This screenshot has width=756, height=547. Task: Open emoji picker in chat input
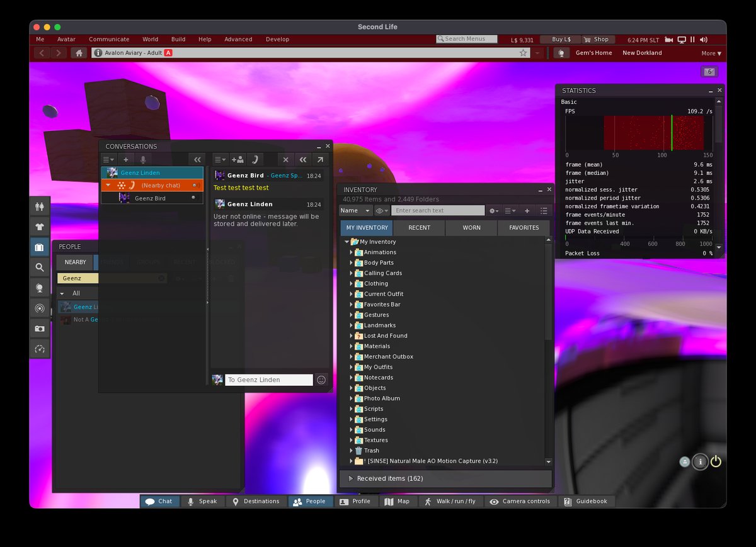pos(321,380)
